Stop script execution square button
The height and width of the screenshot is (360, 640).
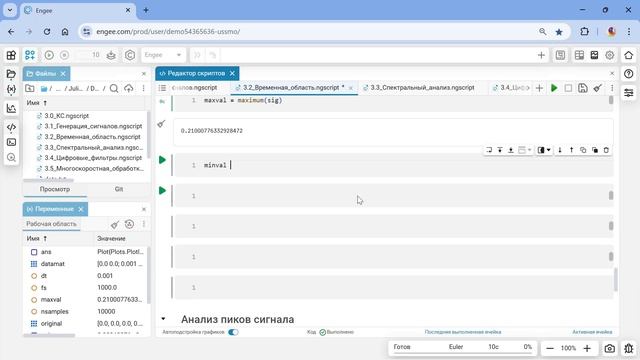(x=568, y=88)
